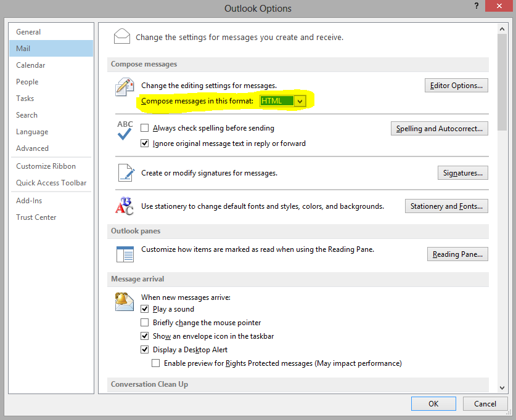Close the Outlook Options window
516x420 pixels.
pyautogui.click(x=499, y=6)
